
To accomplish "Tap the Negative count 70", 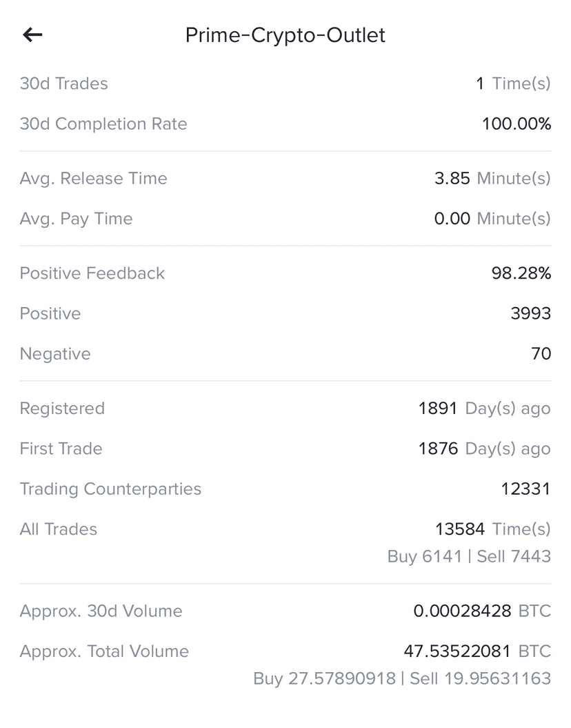I will tap(541, 354).
